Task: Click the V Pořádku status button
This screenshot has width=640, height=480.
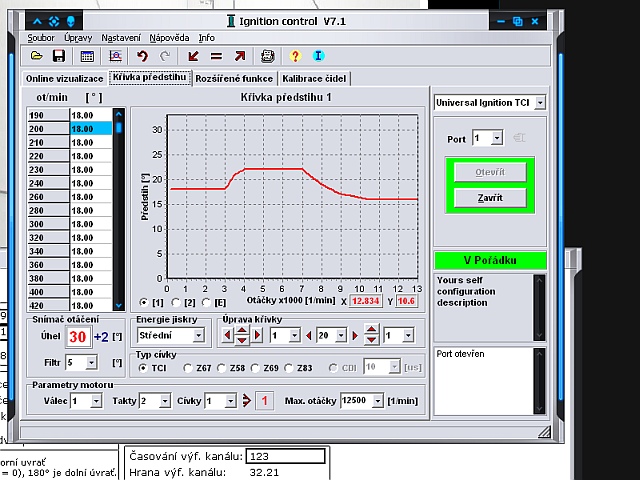Action: click(x=490, y=260)
